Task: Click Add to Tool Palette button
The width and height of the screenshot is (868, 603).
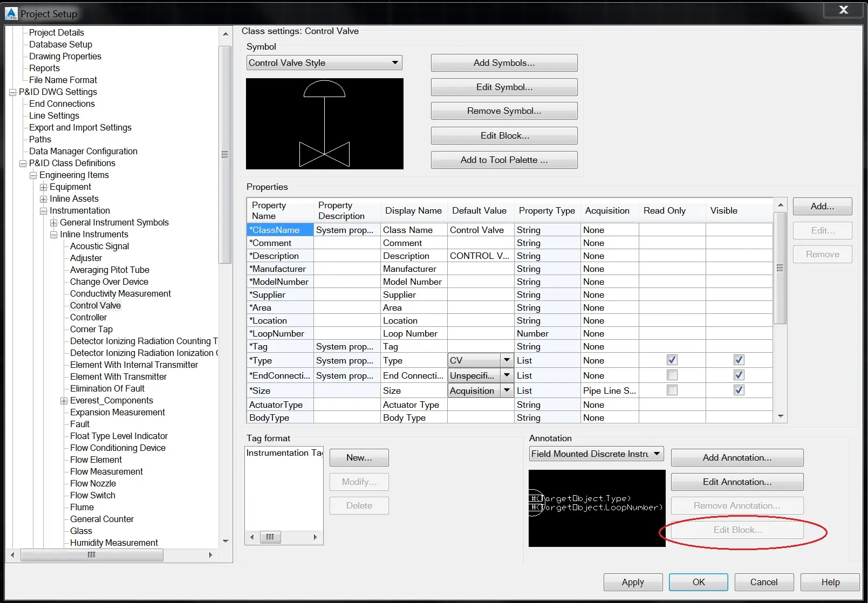Action: pyautogui.click(x=504, y=160)
